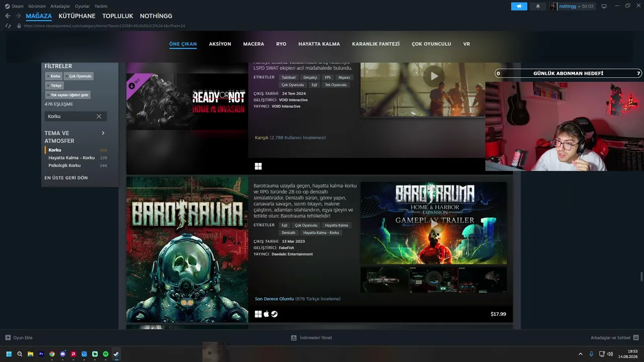Image resolution: width=644 pixels, height=362 pixels.
Task: Select the Hayatta Kalma - Korku filter
Action: click(71, 158)
